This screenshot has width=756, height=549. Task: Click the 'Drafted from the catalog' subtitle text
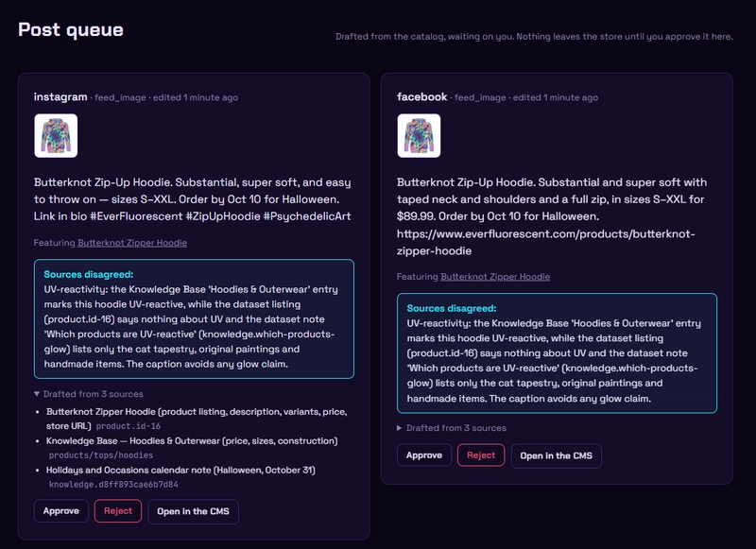(x=534, y=37)
